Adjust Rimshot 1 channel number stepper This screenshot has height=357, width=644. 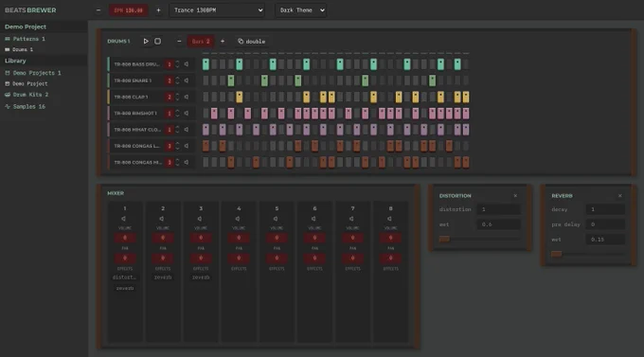[x=177, y=113]
